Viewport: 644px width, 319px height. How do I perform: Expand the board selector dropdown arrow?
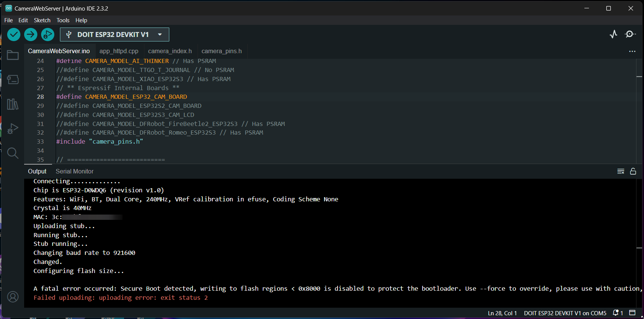click(160, 35)
